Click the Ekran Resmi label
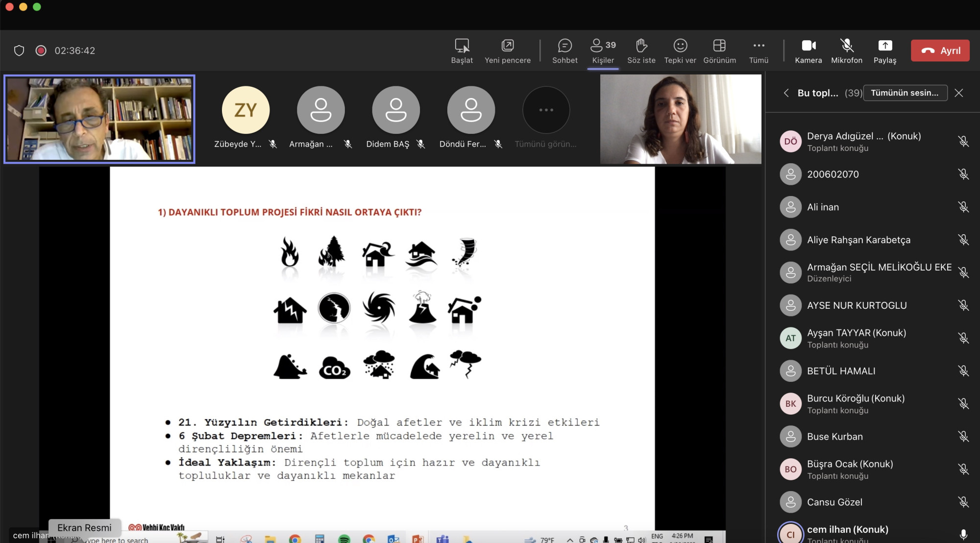Image resolution: width=980 pixels, height=543 pixels. pyautogui.click(x=84, y=528)
